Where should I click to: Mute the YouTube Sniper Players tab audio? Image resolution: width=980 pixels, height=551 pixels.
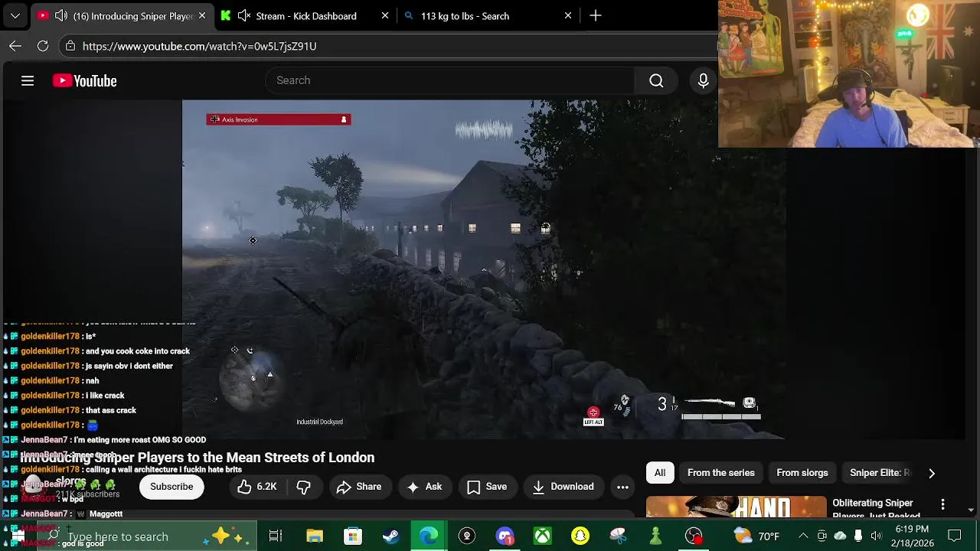(61, 15)
